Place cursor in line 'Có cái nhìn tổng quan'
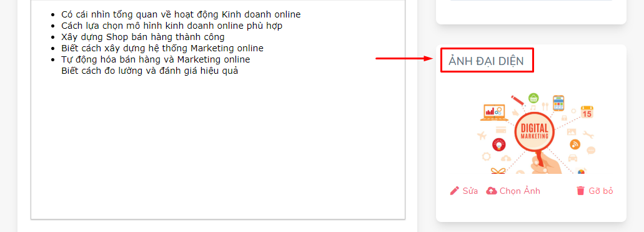 [181, 14]
